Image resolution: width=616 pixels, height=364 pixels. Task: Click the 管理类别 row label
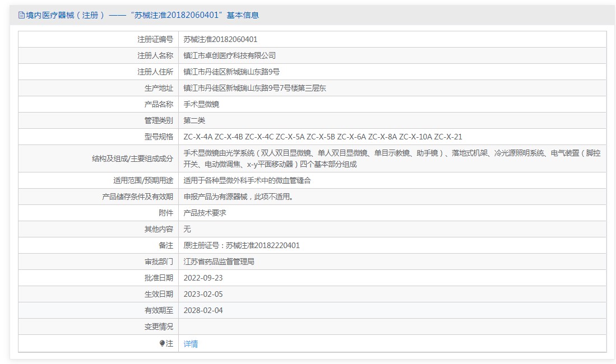pos(159,120)
